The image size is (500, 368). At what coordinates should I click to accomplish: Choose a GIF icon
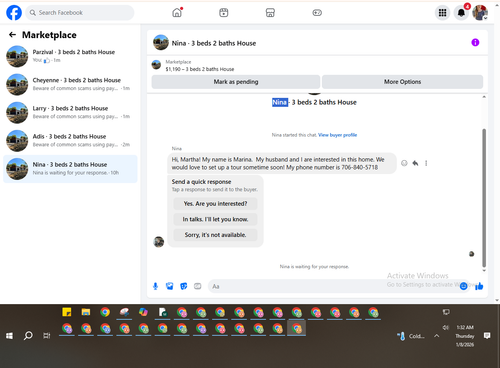[198, 286]
